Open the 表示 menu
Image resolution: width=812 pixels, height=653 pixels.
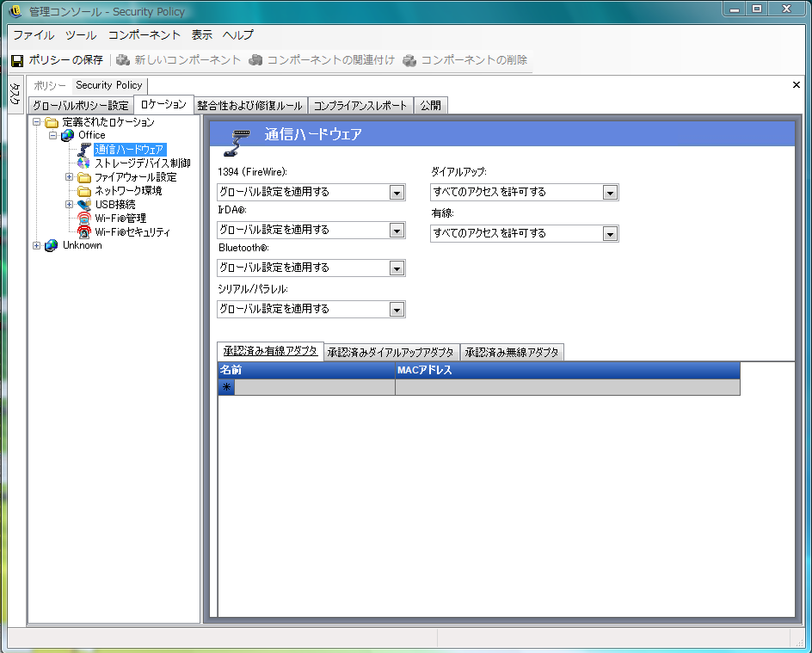pos(202,35)
